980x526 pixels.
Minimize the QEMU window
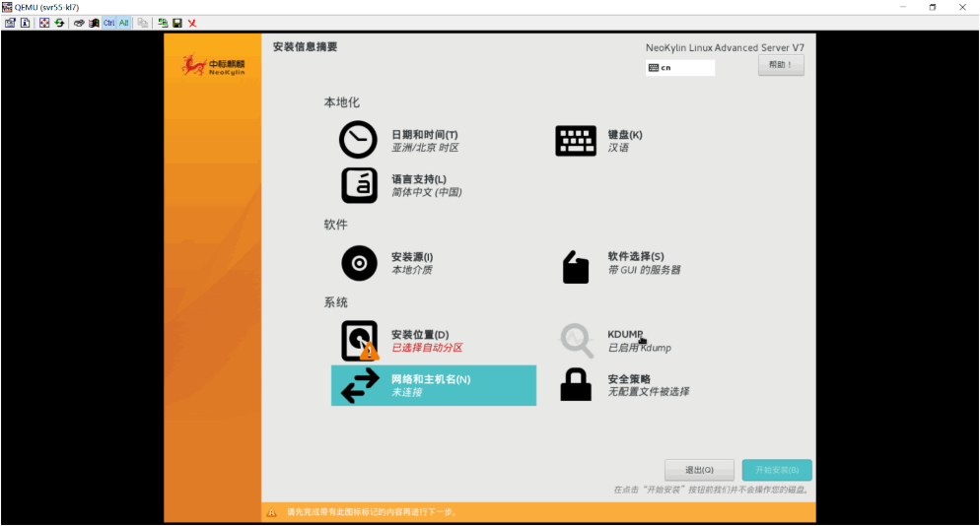point(902,8)
